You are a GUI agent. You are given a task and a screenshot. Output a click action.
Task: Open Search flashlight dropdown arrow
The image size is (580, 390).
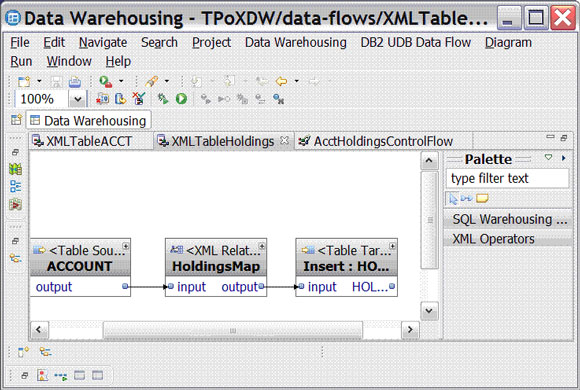pyautogui.click(x=167, y=81)
